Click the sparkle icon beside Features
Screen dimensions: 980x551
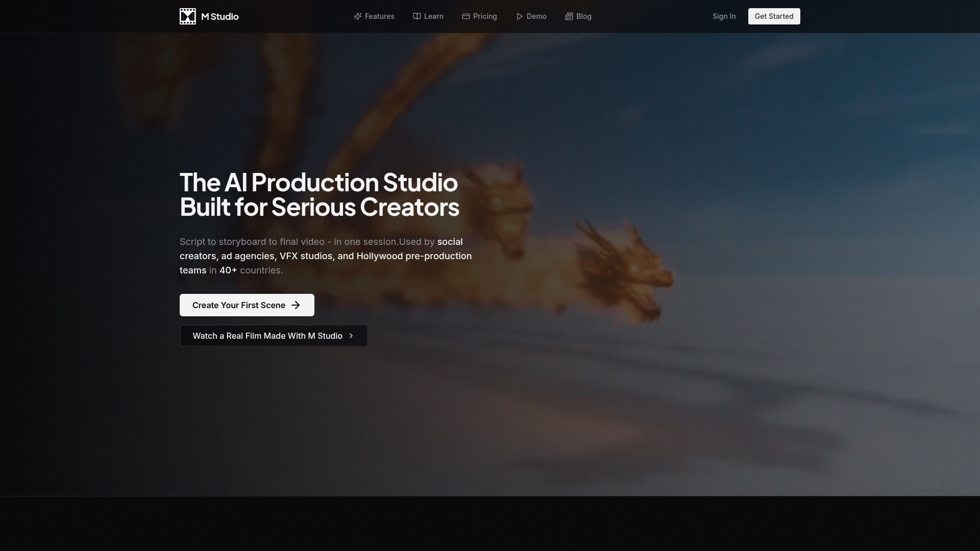click(x=358, y=16)
